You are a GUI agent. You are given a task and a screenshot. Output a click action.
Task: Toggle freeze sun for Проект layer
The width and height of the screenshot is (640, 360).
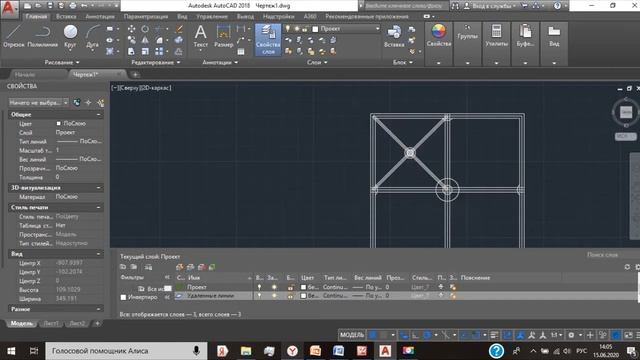(x=274, y=287)
